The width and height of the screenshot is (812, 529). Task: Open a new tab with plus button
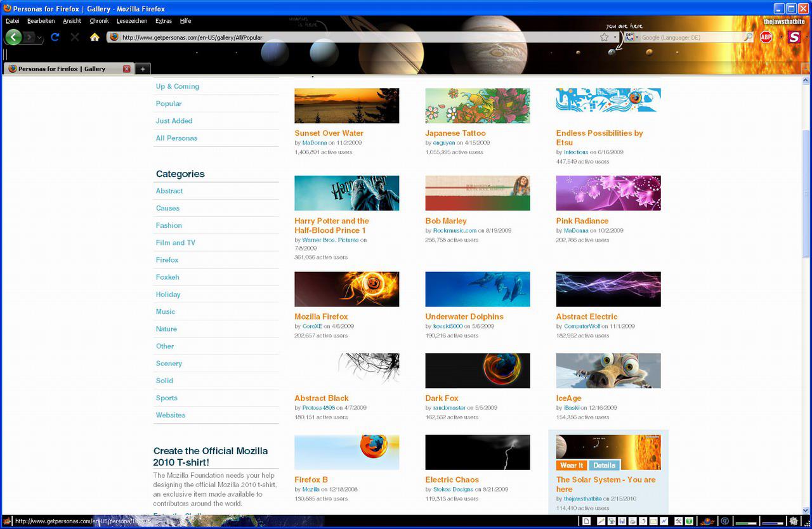pos(143,69)
